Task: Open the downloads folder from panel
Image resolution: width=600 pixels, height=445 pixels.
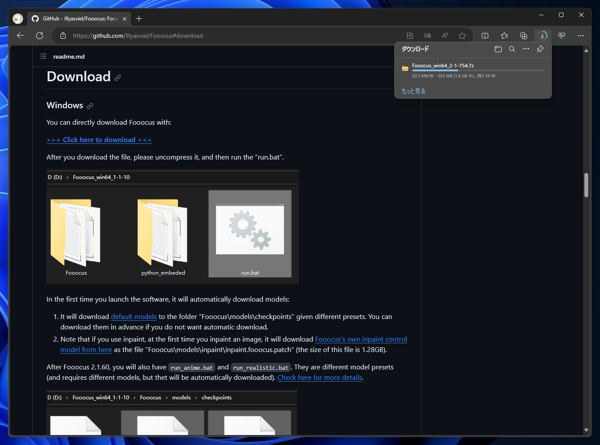Action: click(498, 49)
